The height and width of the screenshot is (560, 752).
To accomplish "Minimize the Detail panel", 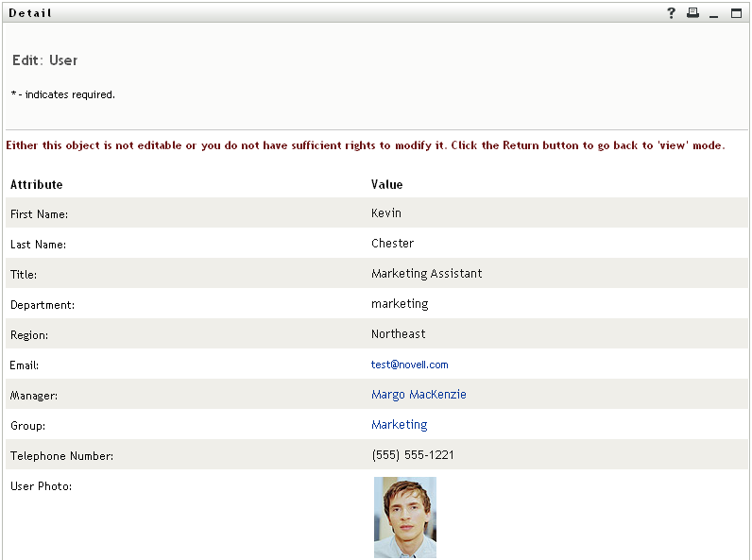I will [714, 13].
